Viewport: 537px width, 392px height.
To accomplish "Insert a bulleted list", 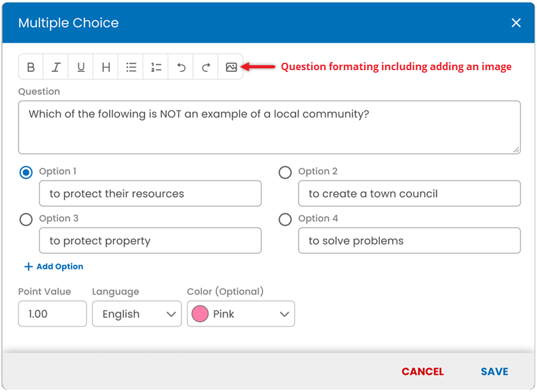I will (131, 67).
